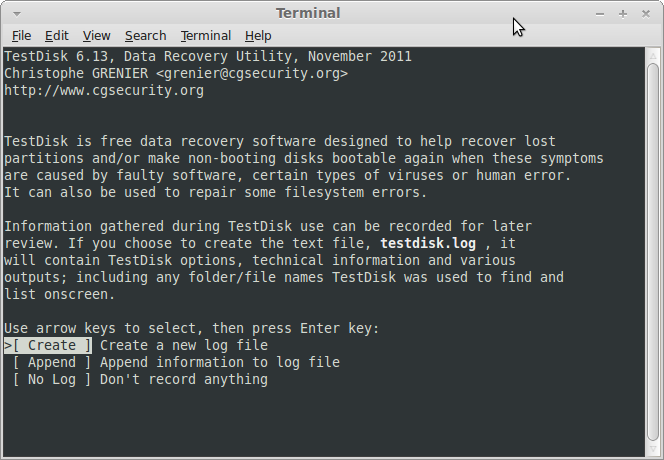Maximize the Terminal window
This screenshot has width=664, height=460.
tap(622, 14)
